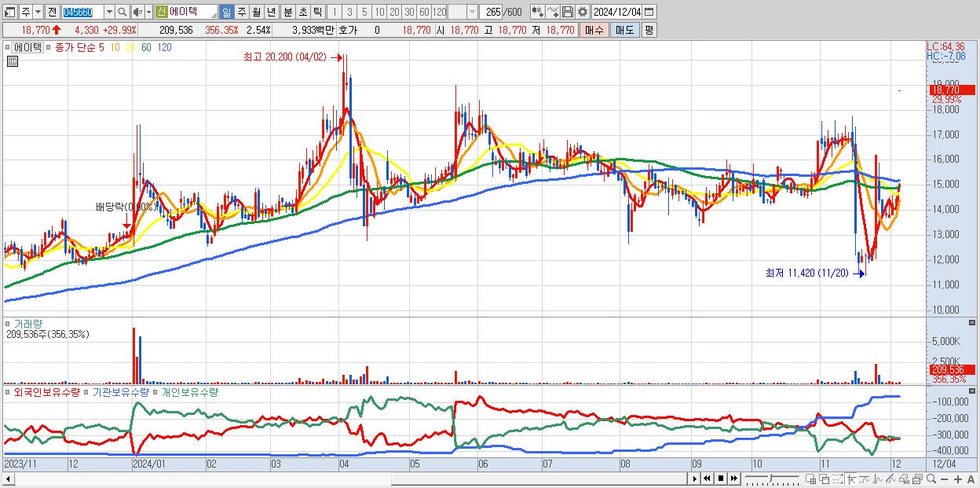Click the 신 badge before stock name
The width and height of the screenshot is (980, 488).
point(161,12)
